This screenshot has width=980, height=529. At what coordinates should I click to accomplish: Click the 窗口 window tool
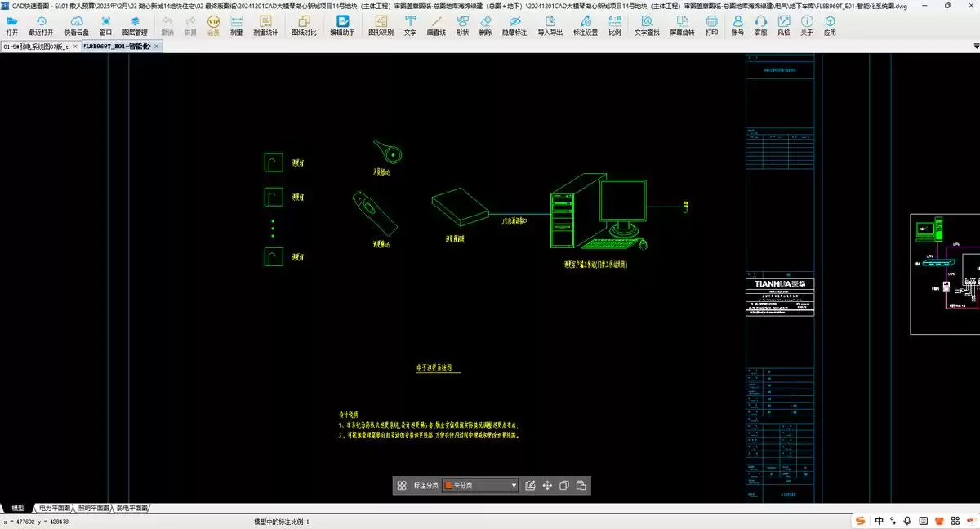(x=106, y=25)
